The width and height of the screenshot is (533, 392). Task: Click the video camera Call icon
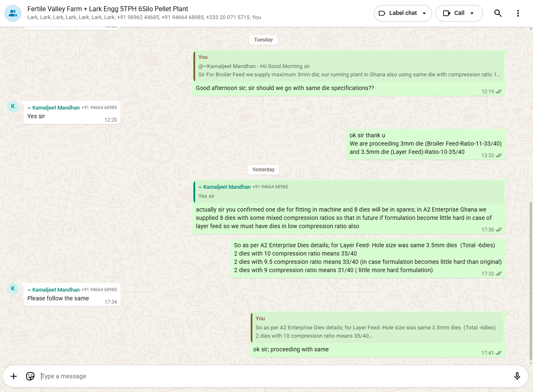point(447,13)
